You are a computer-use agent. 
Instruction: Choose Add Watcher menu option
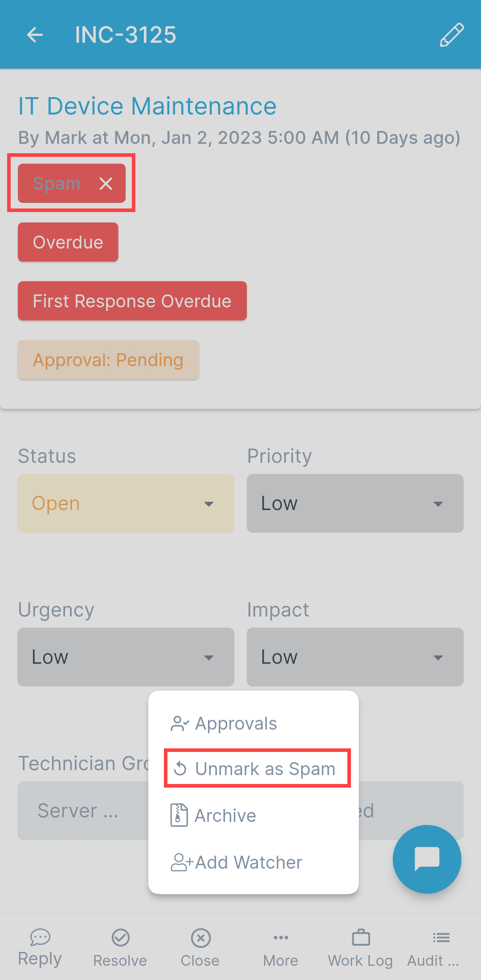pyautogui.click(x=248, y=862)
